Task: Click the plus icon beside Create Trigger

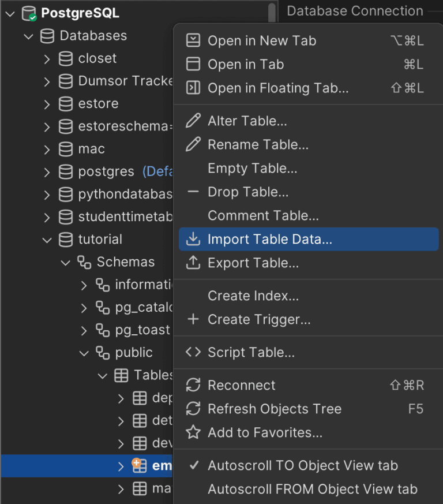Action: [194, 319]
